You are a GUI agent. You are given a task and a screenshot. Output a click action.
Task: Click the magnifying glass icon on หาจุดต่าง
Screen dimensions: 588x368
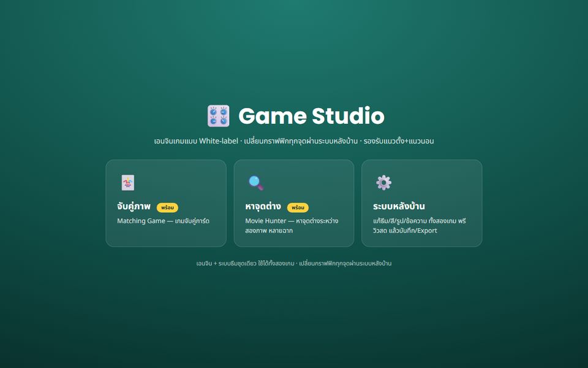(256, 183)
